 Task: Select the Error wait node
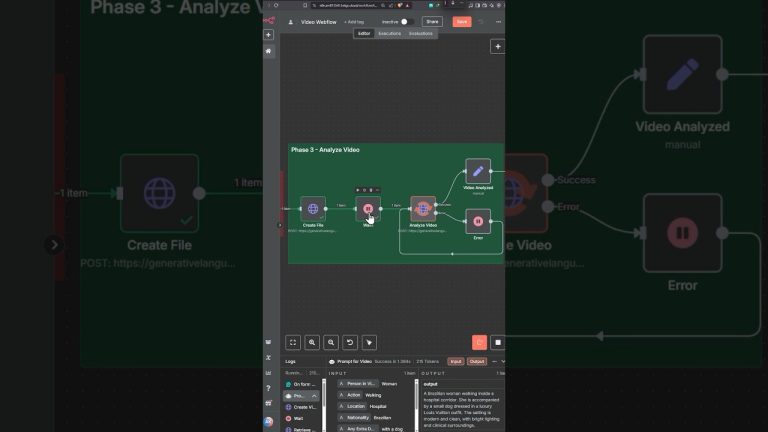tap(478, 221)
